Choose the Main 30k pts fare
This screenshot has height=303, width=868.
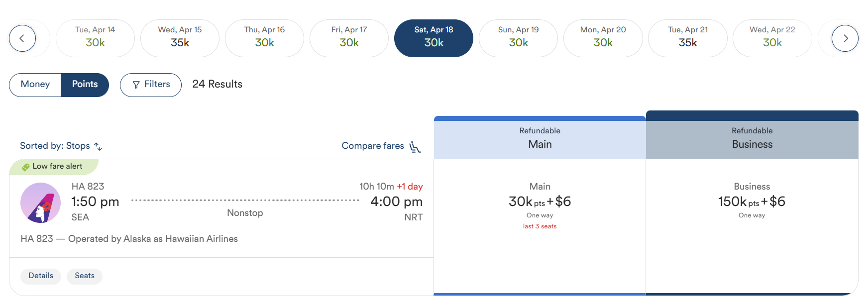coord(540,202)
